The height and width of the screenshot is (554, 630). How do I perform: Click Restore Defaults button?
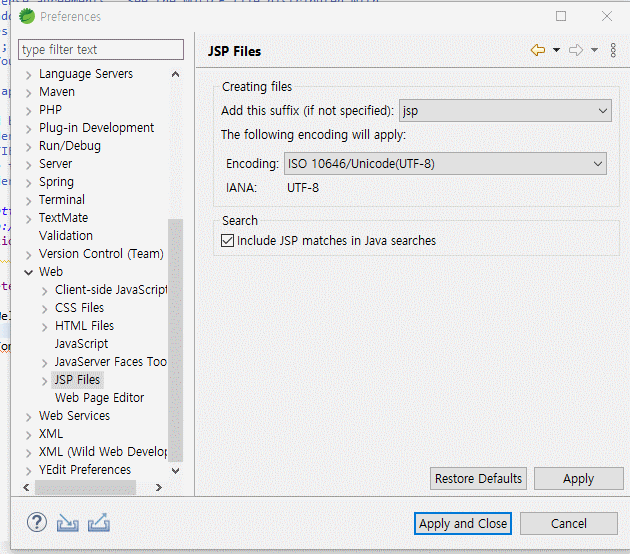tap(478, 478)
